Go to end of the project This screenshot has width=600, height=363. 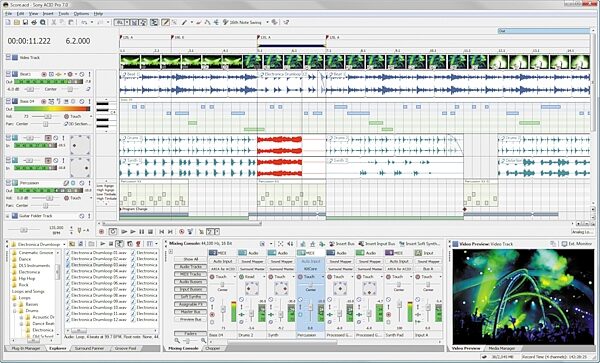click(x=170, y=231)
